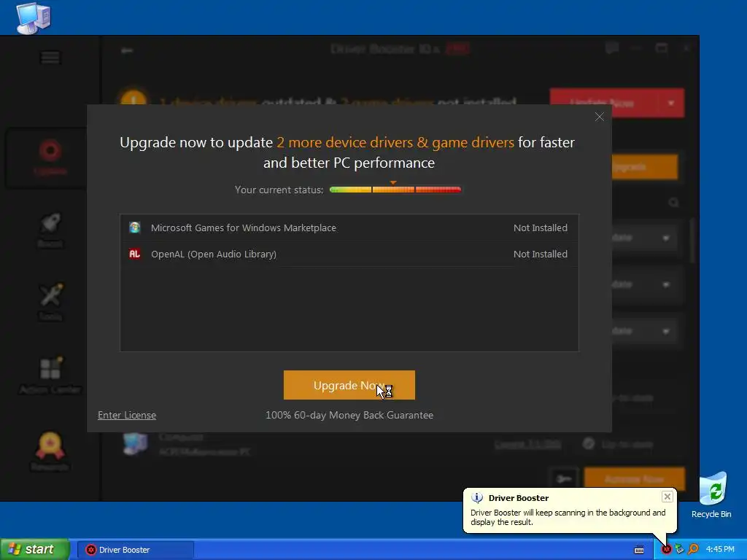Viewport: 747px width, 560px height.
Task: Click the OpenAL red AL icon
Action: pos(135,254)
